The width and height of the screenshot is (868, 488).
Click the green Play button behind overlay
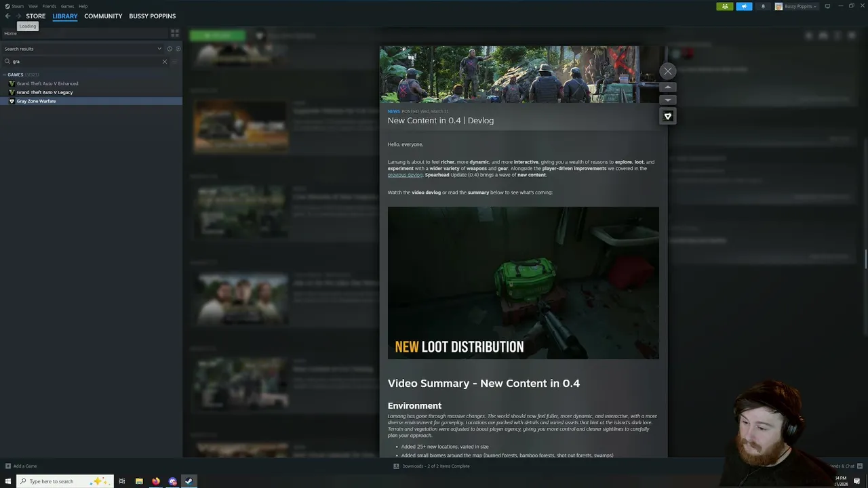(217, 35)
